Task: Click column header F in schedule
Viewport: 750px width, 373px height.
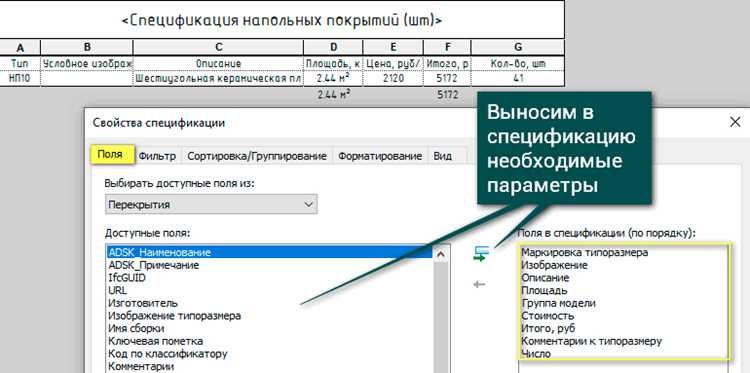Action: pos(447,47)
